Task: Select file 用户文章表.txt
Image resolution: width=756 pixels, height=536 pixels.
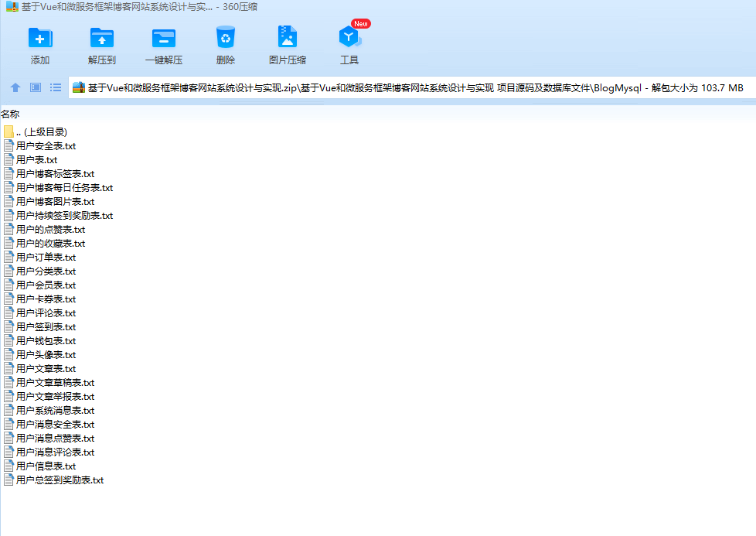Action: click(x=40, y=369)
